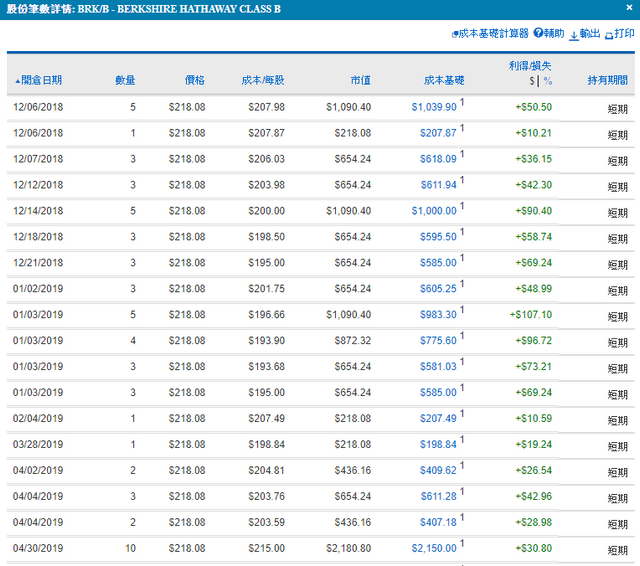
Task: Select the 02/04/2019 open date cell
Action: [x=38, y=418]
